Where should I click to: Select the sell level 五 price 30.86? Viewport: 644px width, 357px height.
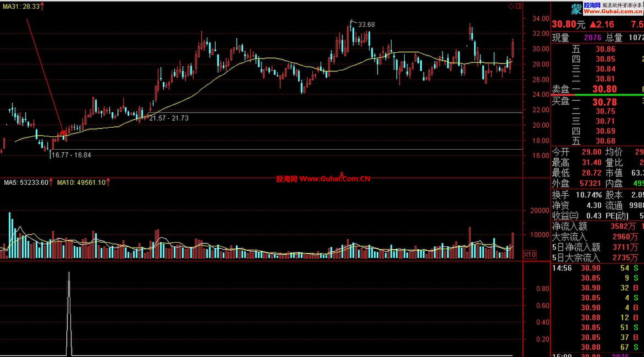(606, 49)
